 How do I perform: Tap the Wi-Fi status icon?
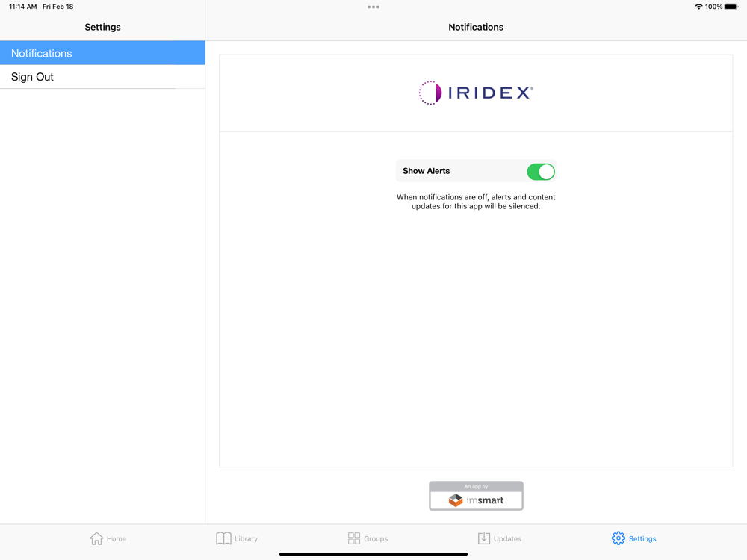[698, 7]
